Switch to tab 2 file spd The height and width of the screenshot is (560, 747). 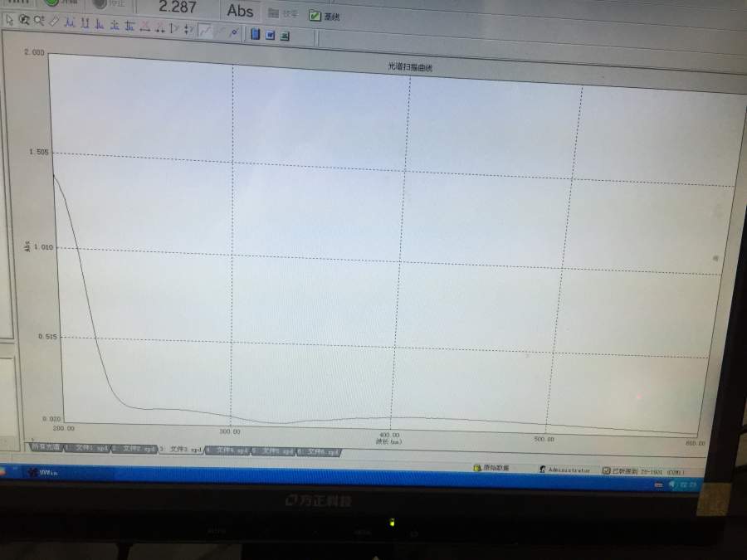pyautogui.click(x=134, y=449)
